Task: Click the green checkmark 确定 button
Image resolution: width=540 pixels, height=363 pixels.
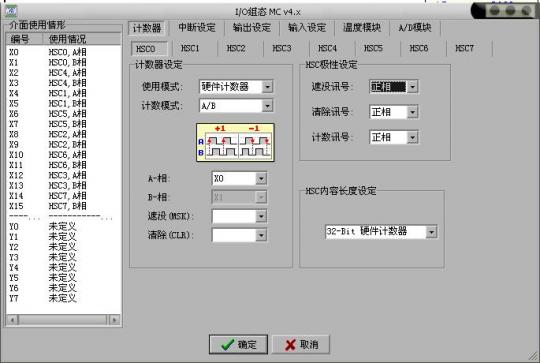Action: (238, 344)
